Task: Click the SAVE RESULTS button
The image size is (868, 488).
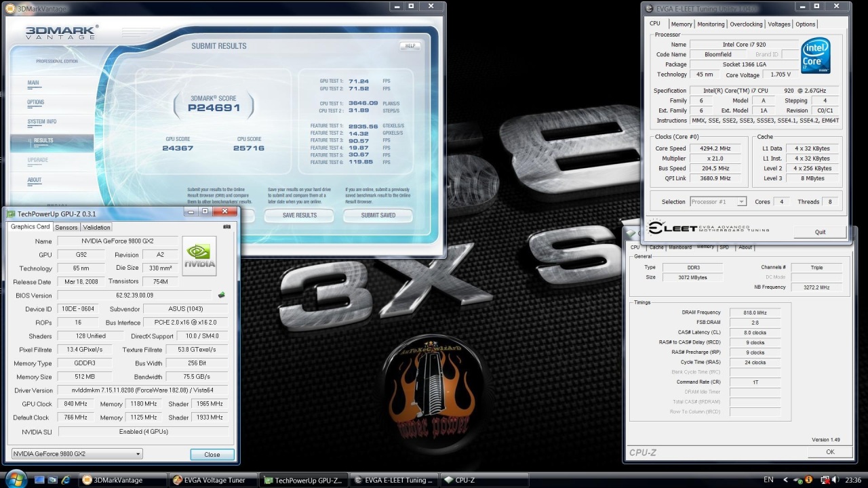Action: click(x=300, y=216)
